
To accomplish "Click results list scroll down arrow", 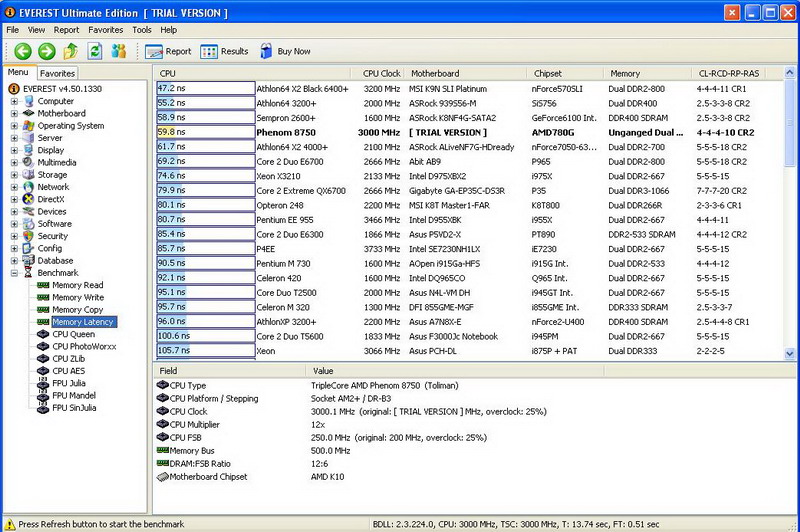I will [789, 353].
